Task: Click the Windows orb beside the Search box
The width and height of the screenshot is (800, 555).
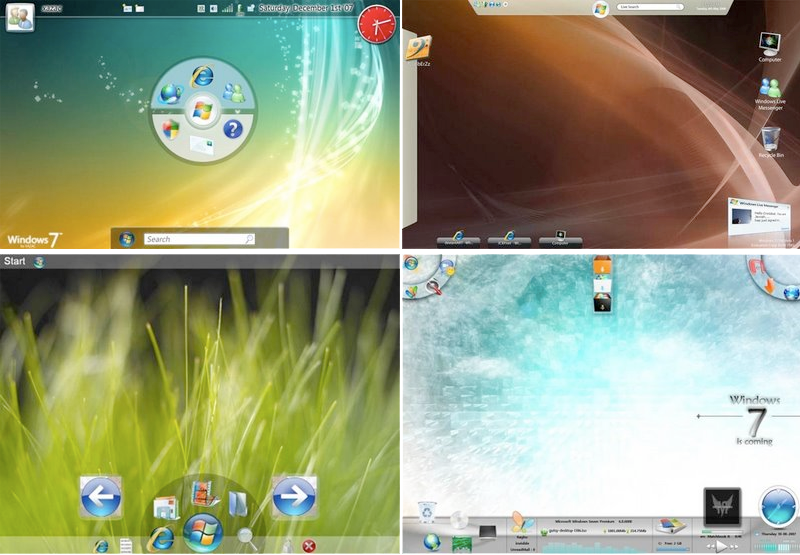Action: (x=127, y=239)
